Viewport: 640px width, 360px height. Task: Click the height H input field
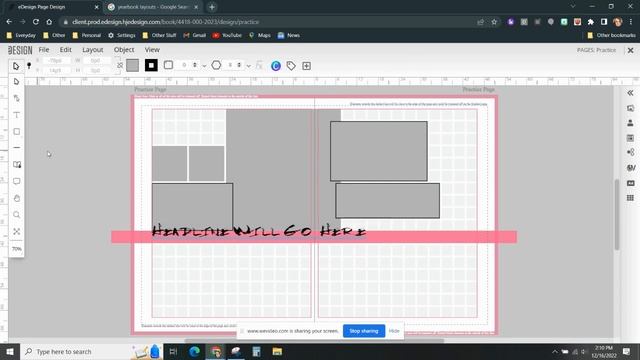coord(96,71)
